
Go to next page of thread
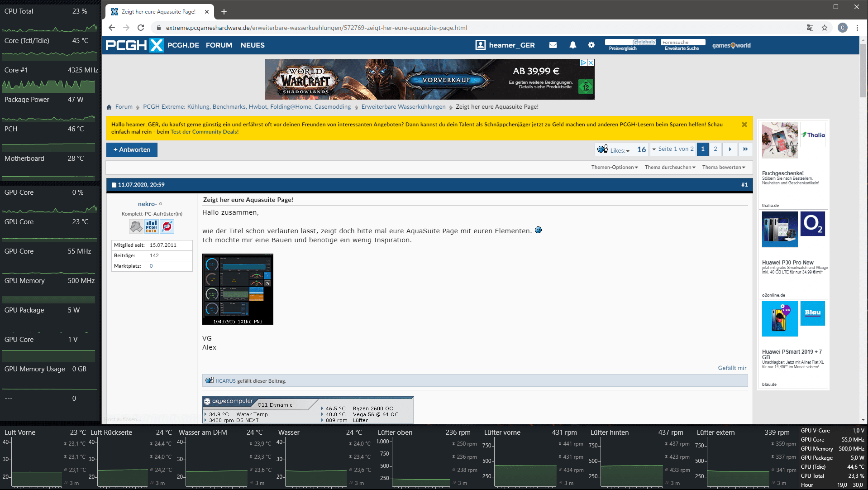coord(730,149)
